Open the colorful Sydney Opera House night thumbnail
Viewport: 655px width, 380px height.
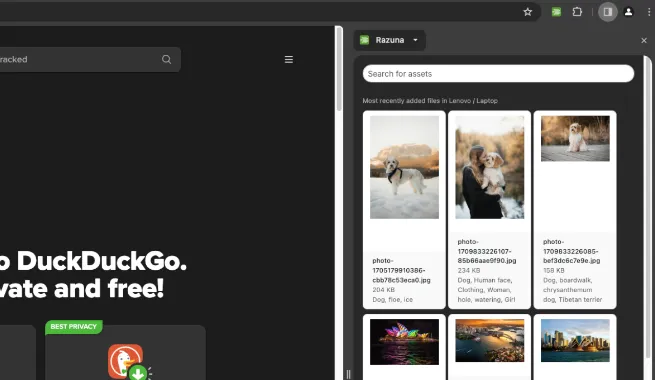click(x=404, y=342)
